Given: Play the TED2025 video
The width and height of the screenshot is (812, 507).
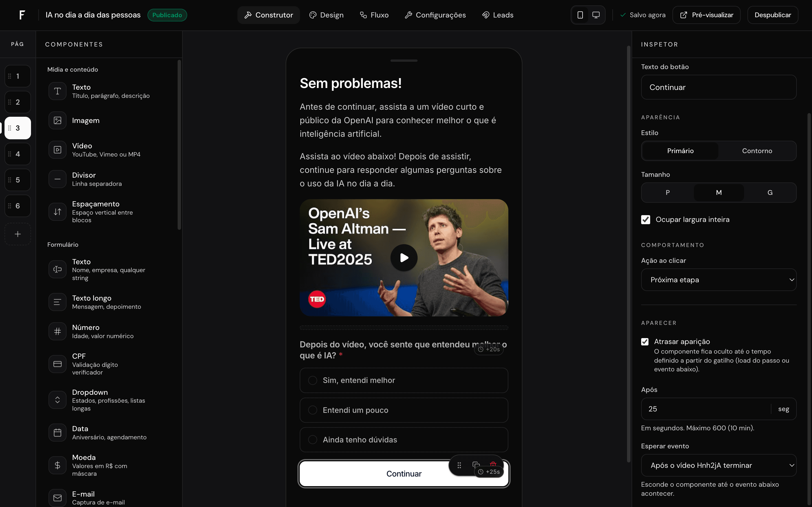Looking at the screenshot, I should (404, 257).
